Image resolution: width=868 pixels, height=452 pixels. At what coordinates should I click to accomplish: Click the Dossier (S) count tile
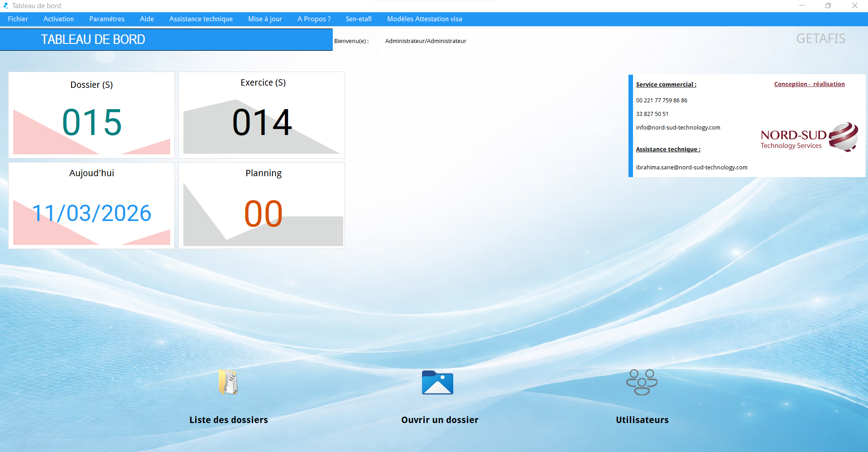(x=91, y=115)
